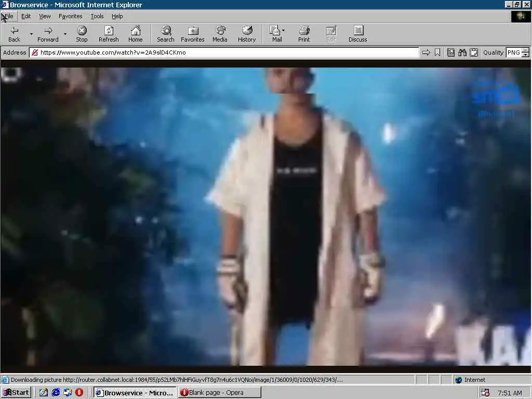The width and height of the screenshot is (532, 399).
Task: Click the system tray scheduler icon
Action: [x=485, y=393]
